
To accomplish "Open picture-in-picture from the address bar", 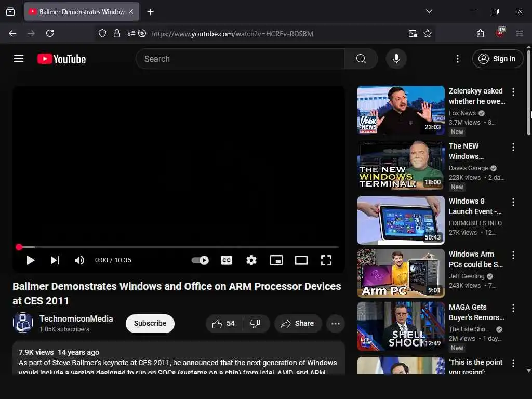I will tap(413, 33).
